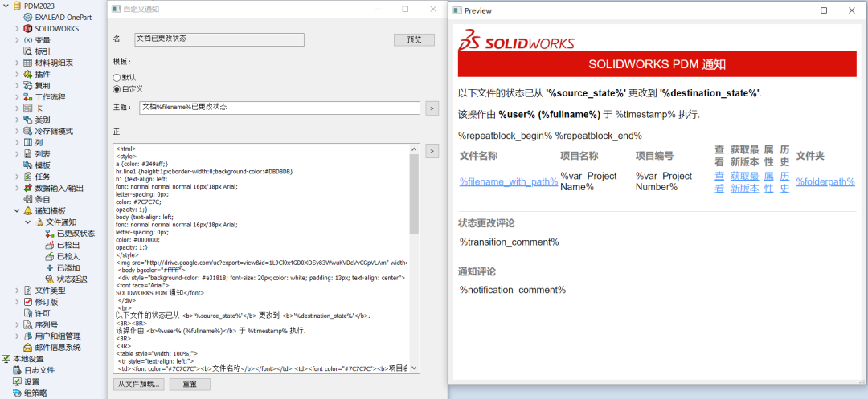The width and height of the screenshot is (868, 399).
Task: Select the 默认 template radio button
Action: (117, 78)
